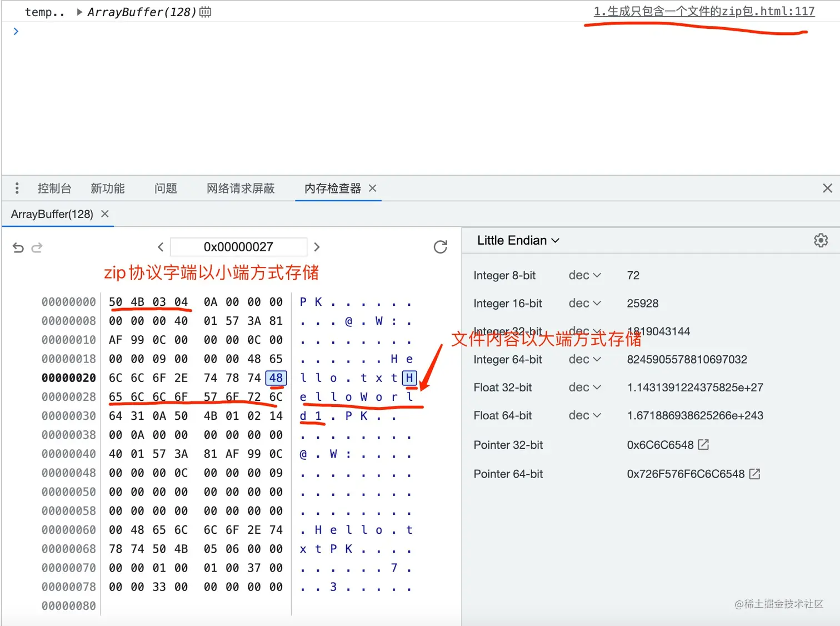Change Integer 16-bit display format dropdown

584,303
